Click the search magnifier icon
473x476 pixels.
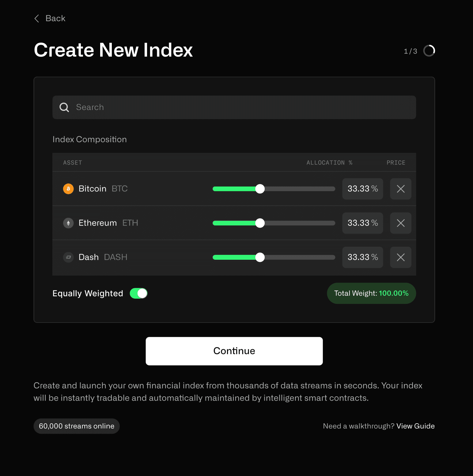click(x=64, y=107)
